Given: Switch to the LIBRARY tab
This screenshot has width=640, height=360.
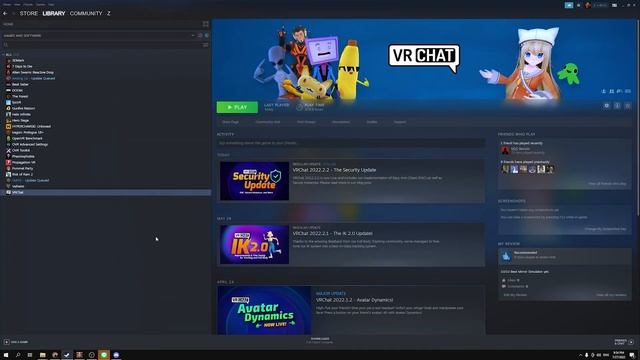Looking at the screenshot, I should (x=53, y=13).
